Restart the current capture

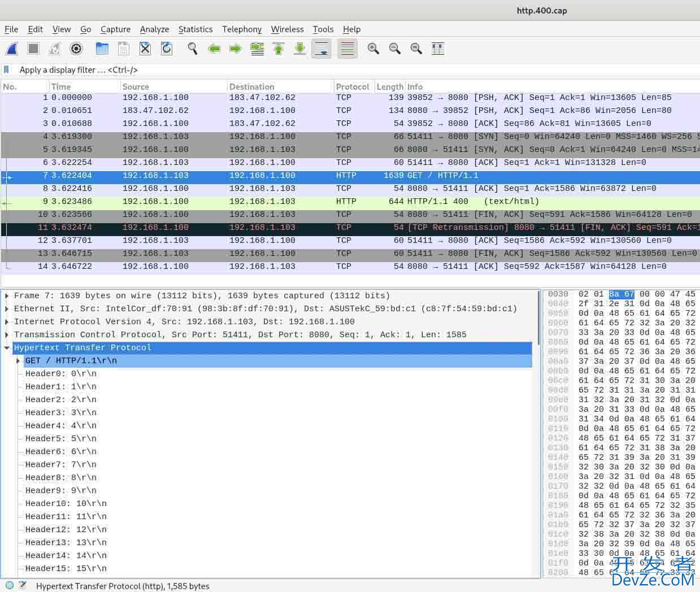[x=55, y=49]
